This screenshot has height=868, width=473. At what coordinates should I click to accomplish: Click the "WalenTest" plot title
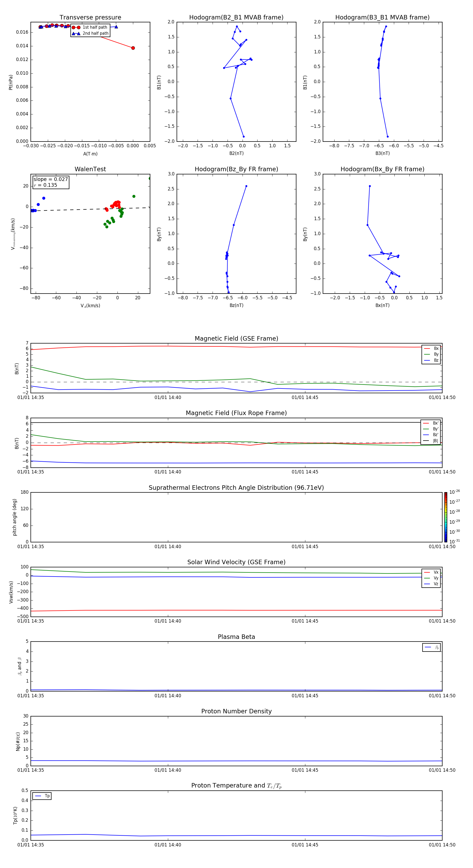click(x=90, y=169)
